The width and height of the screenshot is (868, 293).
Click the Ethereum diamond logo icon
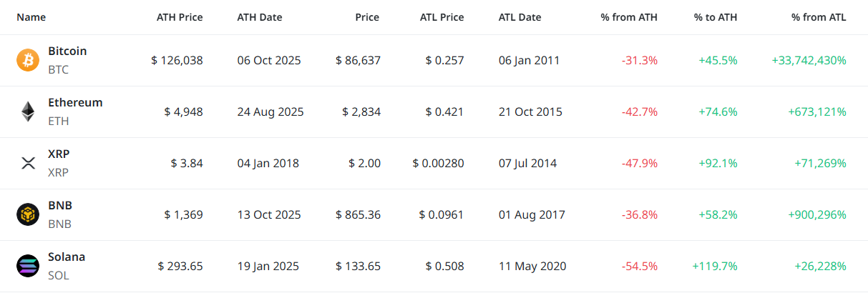pos(28,111)
